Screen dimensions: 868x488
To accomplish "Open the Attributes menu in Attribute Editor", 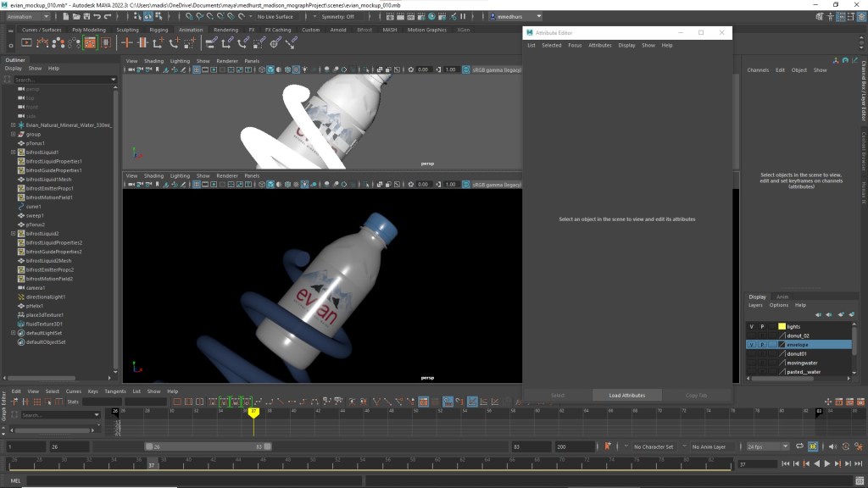I will 599,45.
